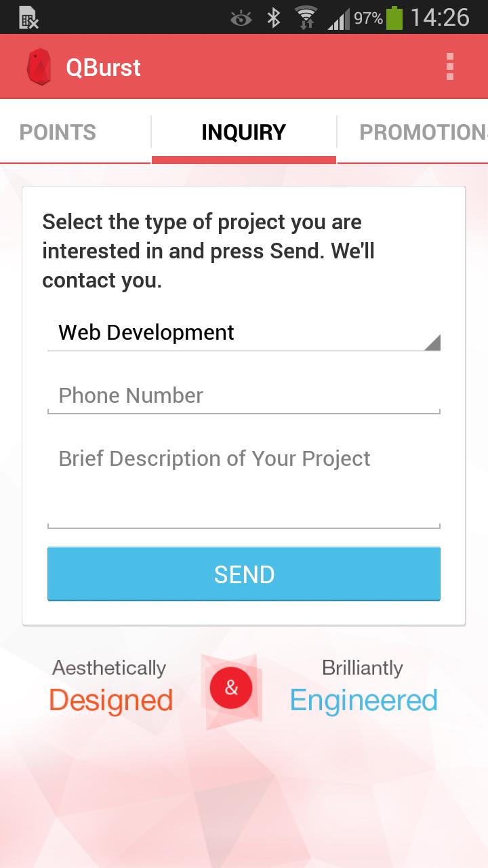Screen dimensions: 488x868
Task: Select the Inquiry tab
Action: click(244, 132)
